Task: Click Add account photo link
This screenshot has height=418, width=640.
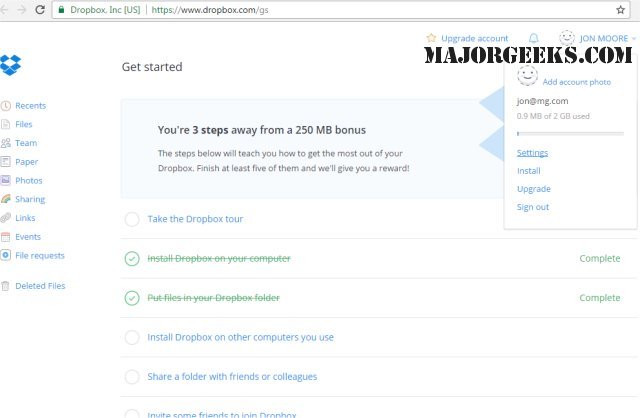Action: [577, 82]
